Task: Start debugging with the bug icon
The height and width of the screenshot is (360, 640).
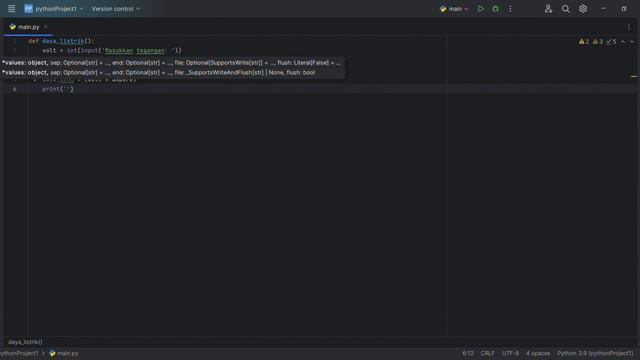Action: pyautogui.click(x=496, y=9)
